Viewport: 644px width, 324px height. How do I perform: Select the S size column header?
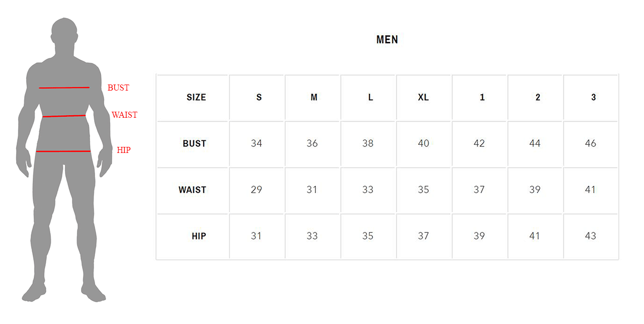tap(259, 98)
